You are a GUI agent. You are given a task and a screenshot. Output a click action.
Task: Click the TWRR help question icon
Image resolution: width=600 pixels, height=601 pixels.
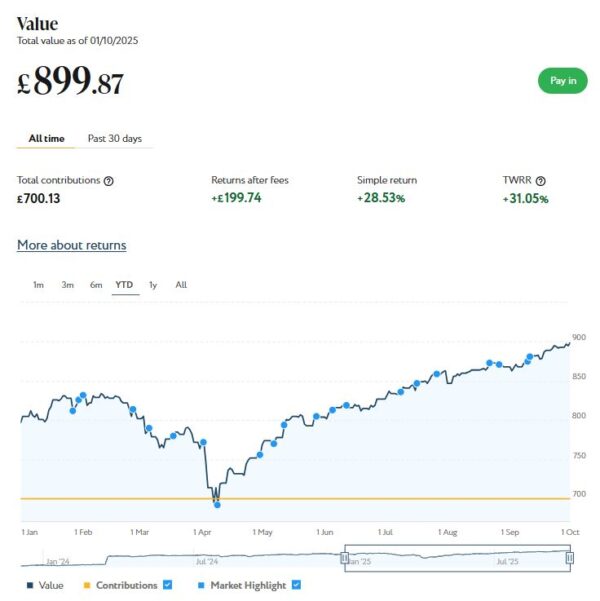[x=541, y=181]
